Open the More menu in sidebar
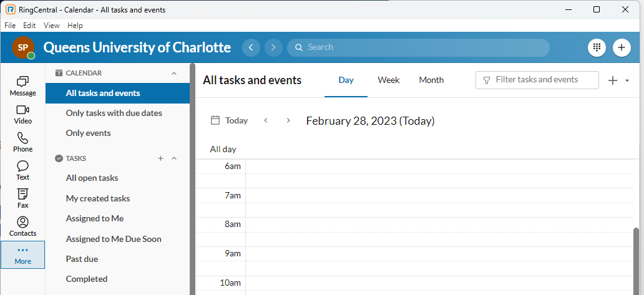The image size is (644, 295). 22,255
